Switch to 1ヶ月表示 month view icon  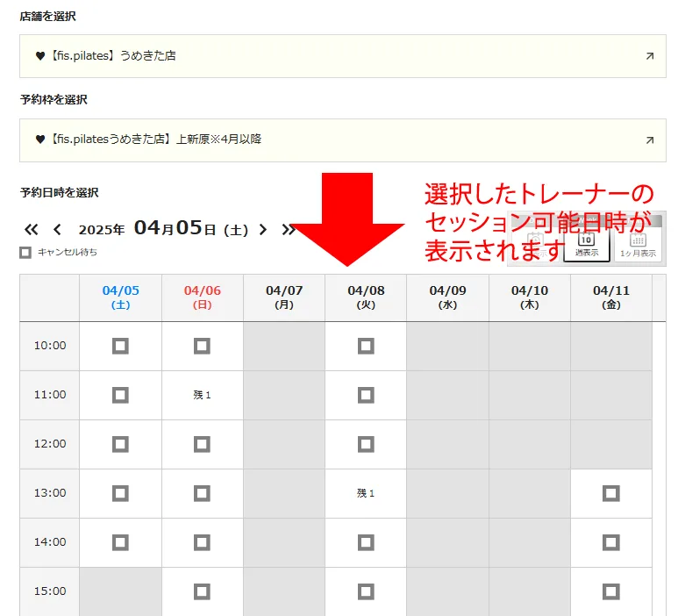(x=638, y=246)
